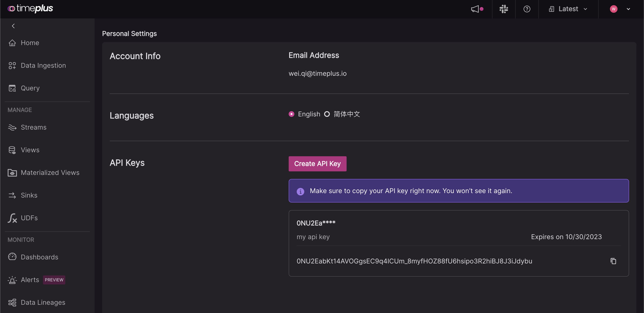The width and height of the screenshot is (644, 313).
Task: Open the Slack community icon
Action: tap(504, 9)
